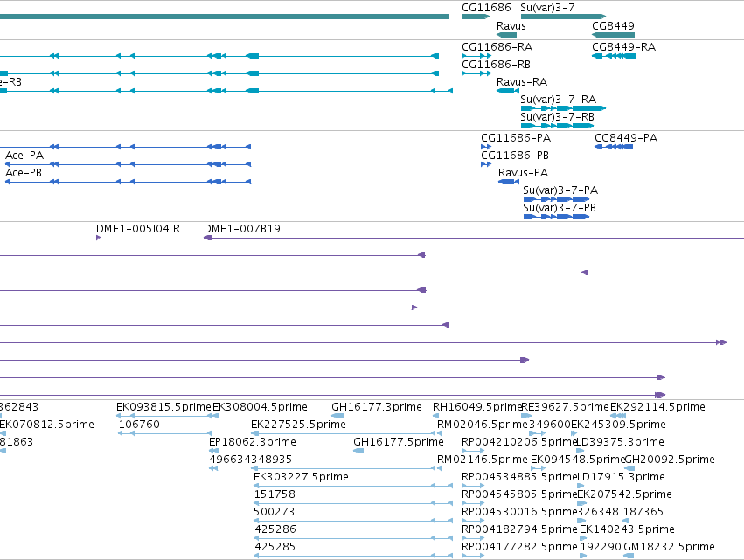
Task: Select the feature labeled 425286
Action: click(x=353, y=539)
